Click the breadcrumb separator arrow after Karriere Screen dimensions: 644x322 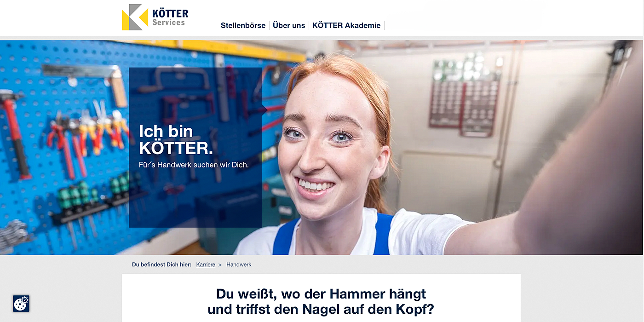pyautogui.click(x=220, y=264)
